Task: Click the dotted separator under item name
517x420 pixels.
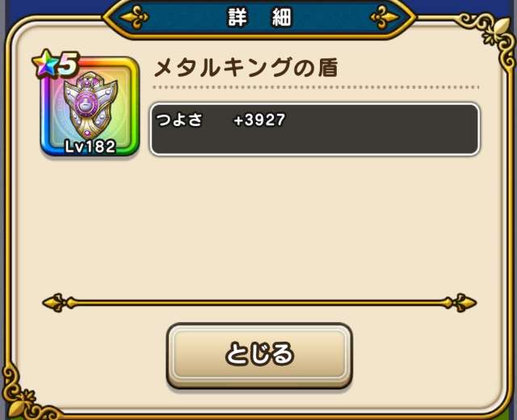Action: coord(316,87)
